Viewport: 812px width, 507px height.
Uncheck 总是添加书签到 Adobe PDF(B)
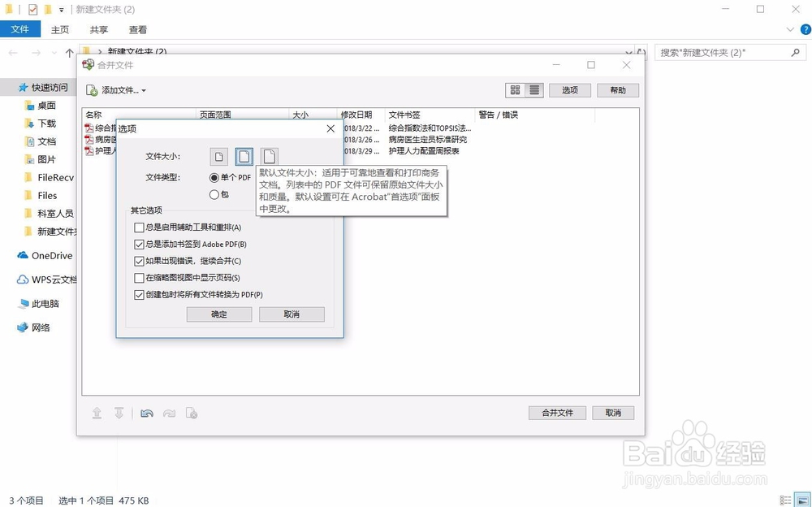coord(140,245)
